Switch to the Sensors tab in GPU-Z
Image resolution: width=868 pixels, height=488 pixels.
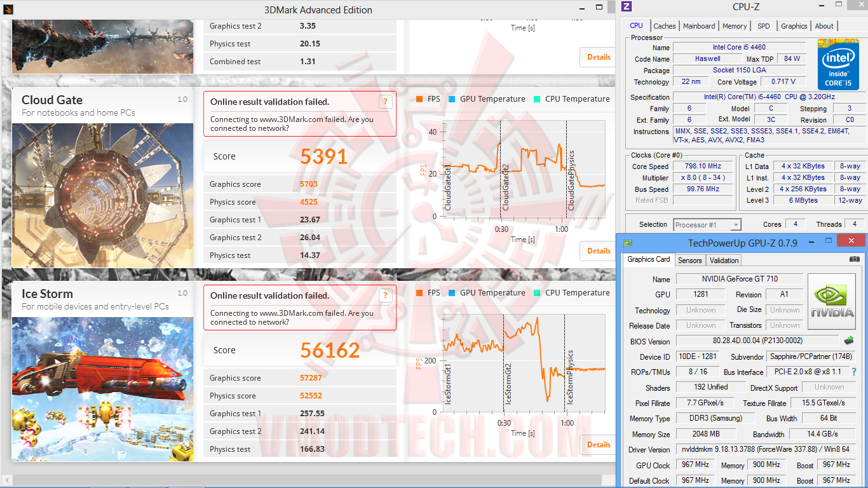click(689, 261)
